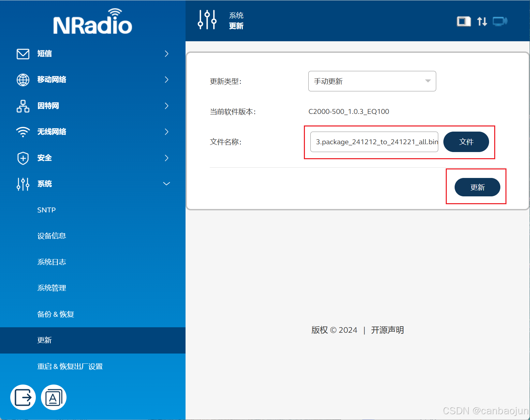Expand the 移动网络 menu chevron
530x420 pixels.
pyautogui.click(x=166, y=80)
